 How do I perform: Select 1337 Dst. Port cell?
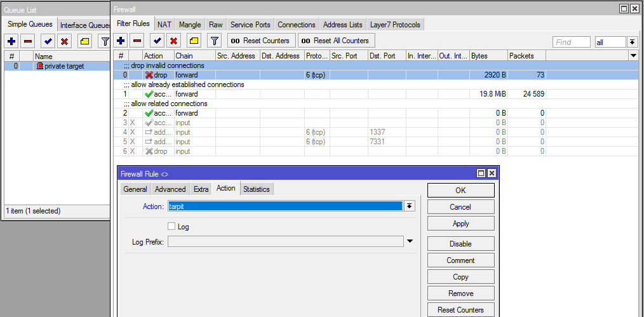(x=387, y=132)
